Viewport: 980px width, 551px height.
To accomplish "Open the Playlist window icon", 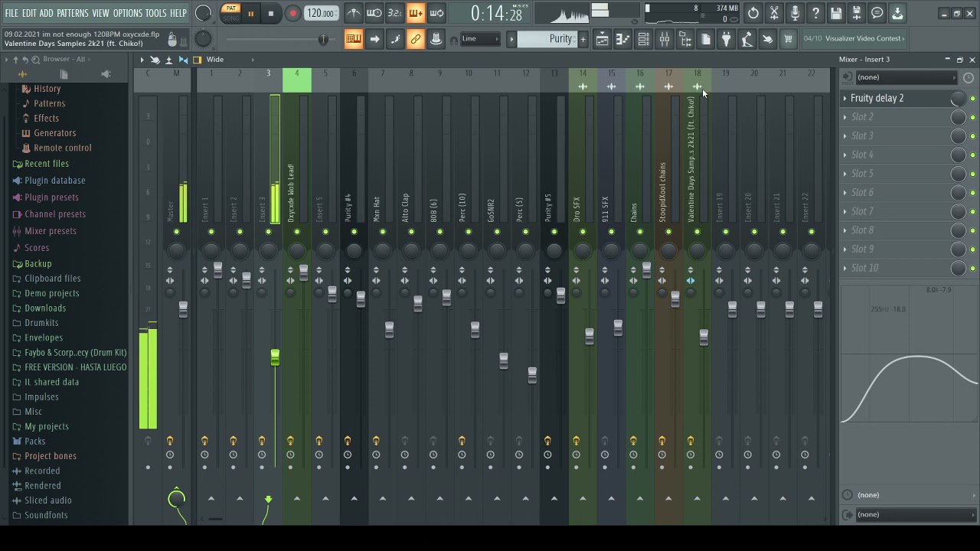I will click(603, 39).
